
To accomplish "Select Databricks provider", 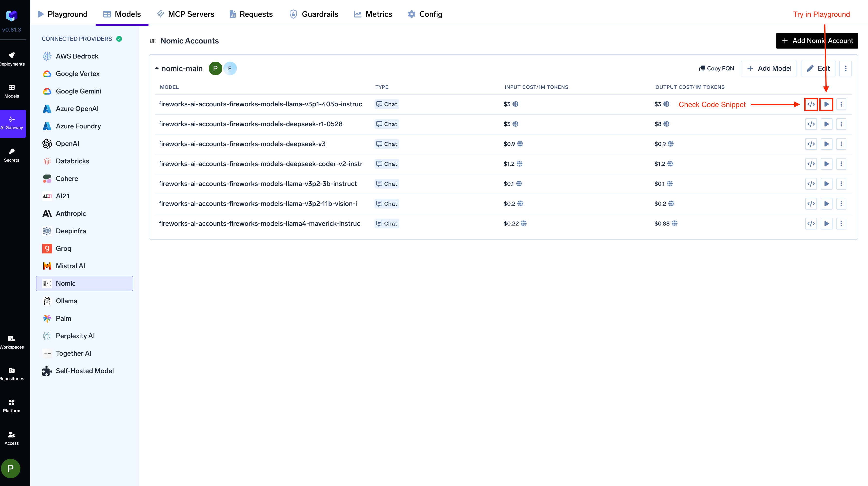I will pyautogui.click(x=85, y=161).
